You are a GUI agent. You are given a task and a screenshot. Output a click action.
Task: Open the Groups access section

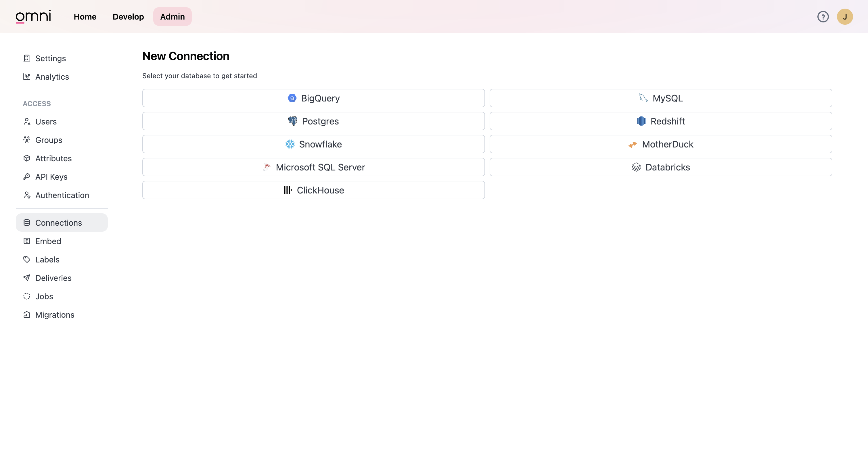tap(49, 140)
